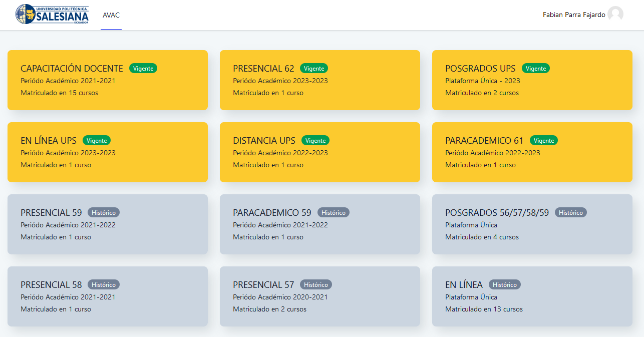This screenshot has height=337, width=644.
Task: Click Vigente badge beside PARACADEMICO 61
Action: 544,141
